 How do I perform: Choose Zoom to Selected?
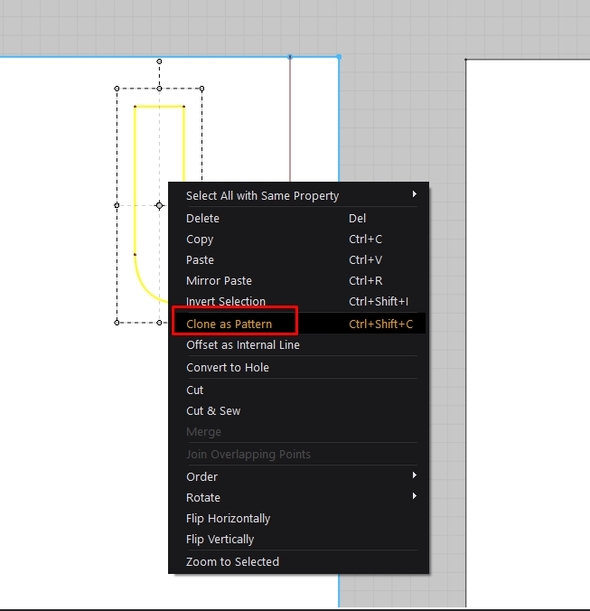pos(299,562)
